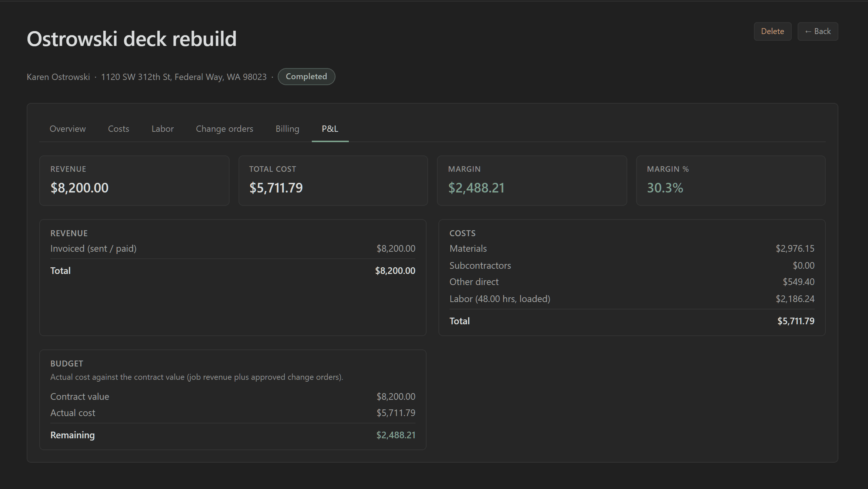Go back with the Back button
868x489 pixels.
tap(818, 31)
